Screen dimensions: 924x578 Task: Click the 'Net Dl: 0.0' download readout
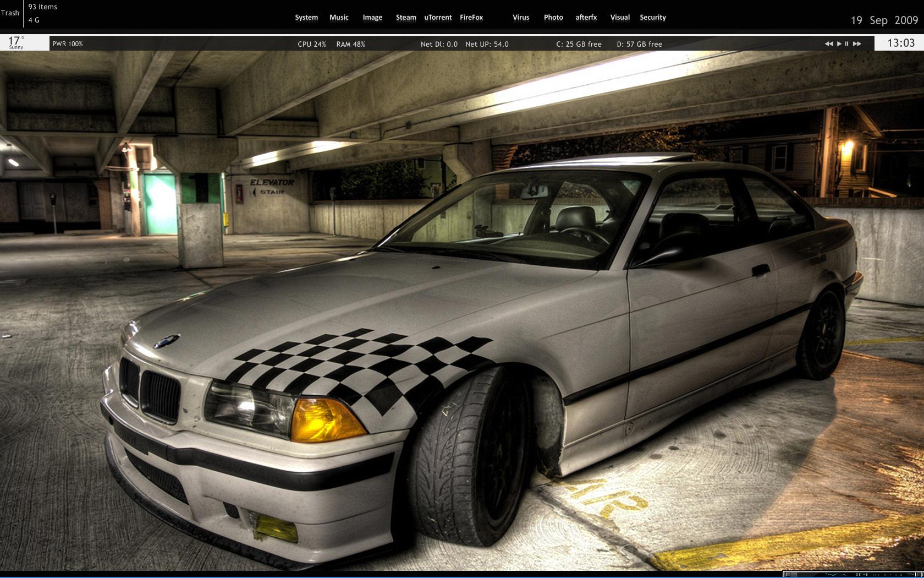click(439, 44)
